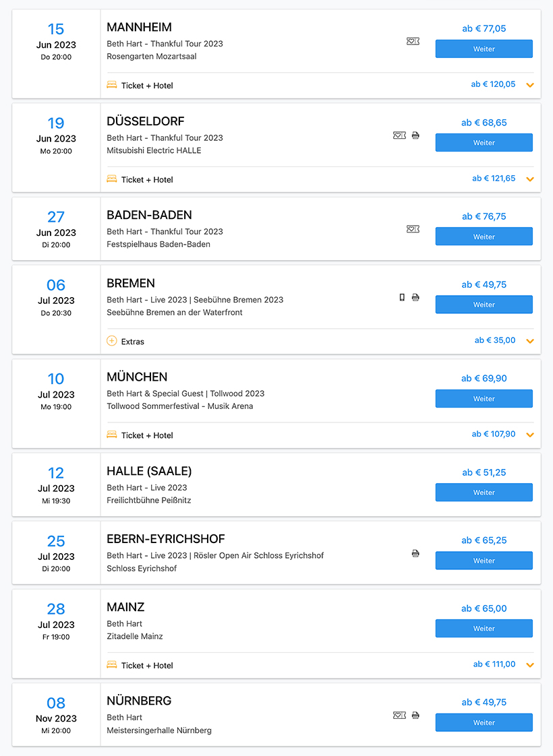Click the fan ticket icon for Nürnberg
The height and width of the screenshot is (756, 553).
click(x=399, y=716)
